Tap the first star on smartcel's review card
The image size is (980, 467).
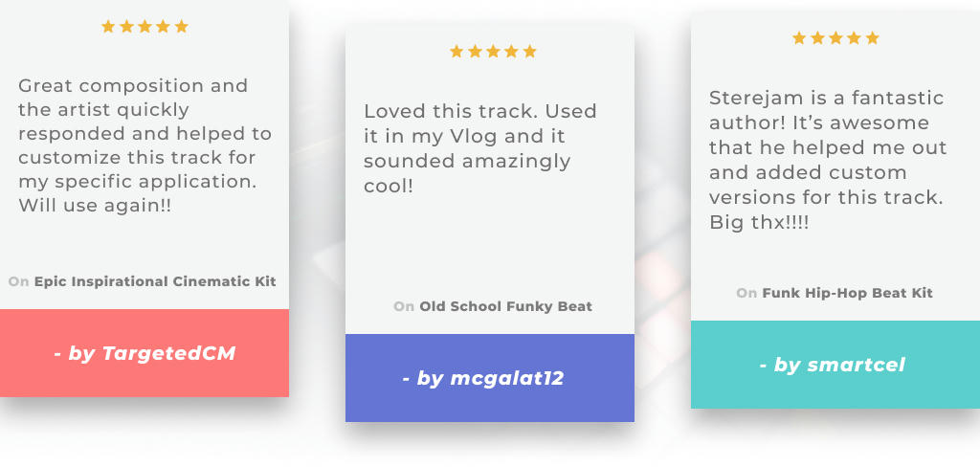tap(799, 38)
